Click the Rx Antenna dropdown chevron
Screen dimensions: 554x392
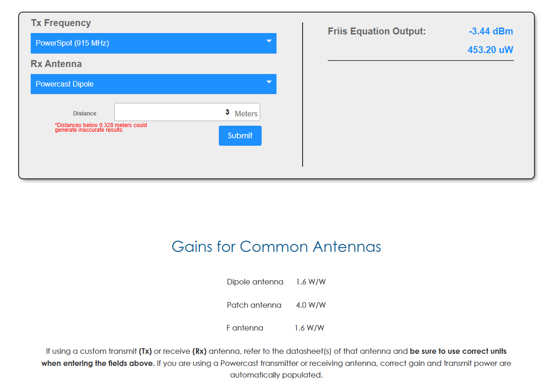pos(269,84)
